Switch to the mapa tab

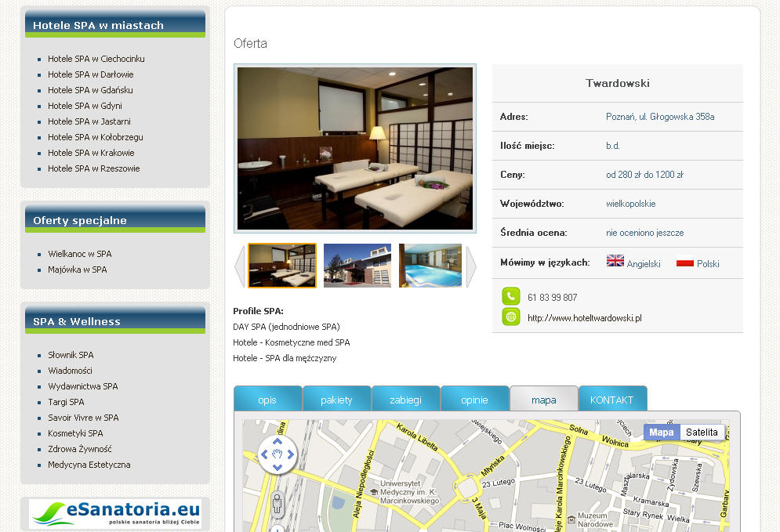544,400
